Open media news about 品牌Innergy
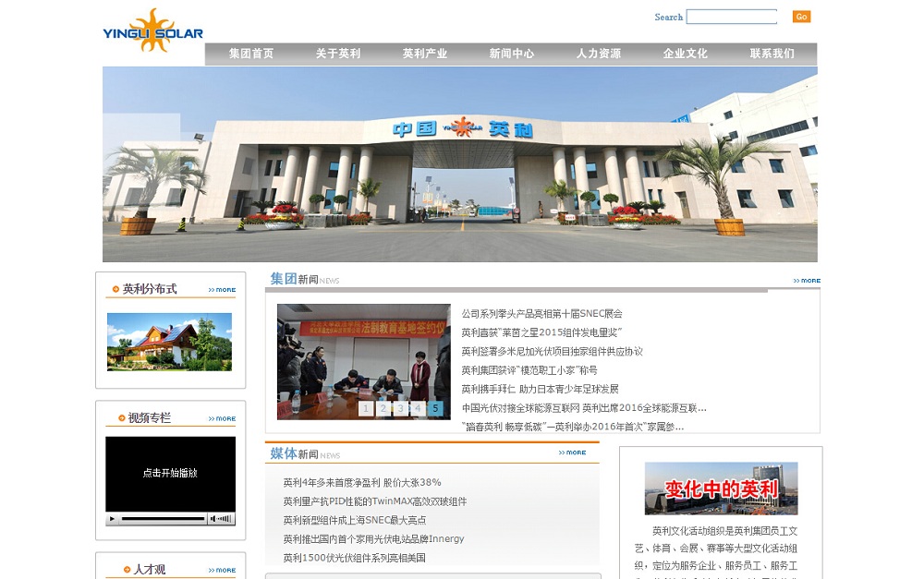 pos(373,539)
